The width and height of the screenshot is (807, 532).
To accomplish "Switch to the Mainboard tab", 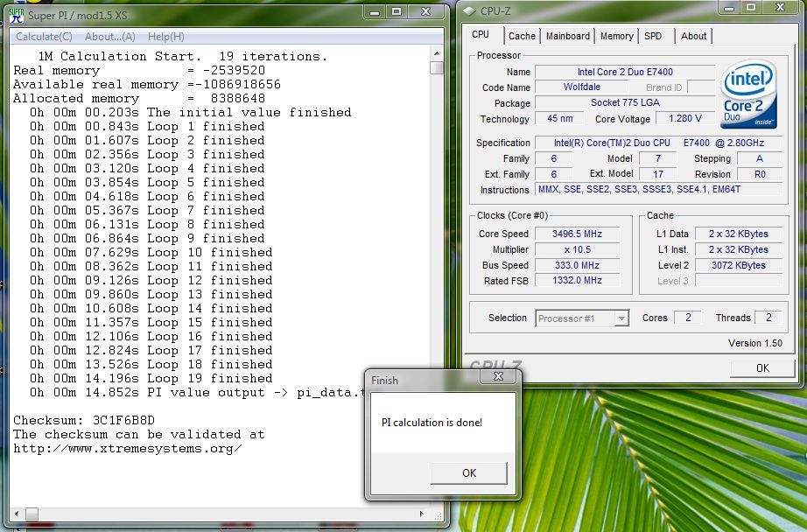I will tap(568, 36).
